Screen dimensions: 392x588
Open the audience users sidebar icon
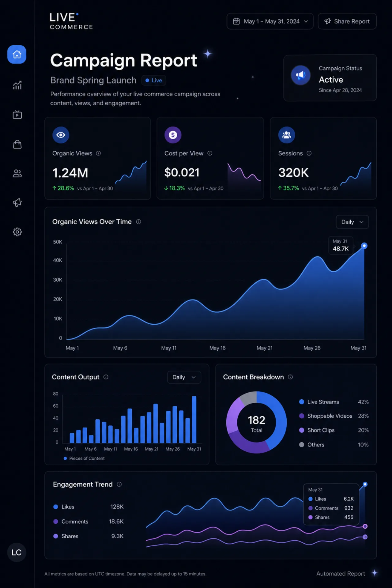[x=17, y=174]
